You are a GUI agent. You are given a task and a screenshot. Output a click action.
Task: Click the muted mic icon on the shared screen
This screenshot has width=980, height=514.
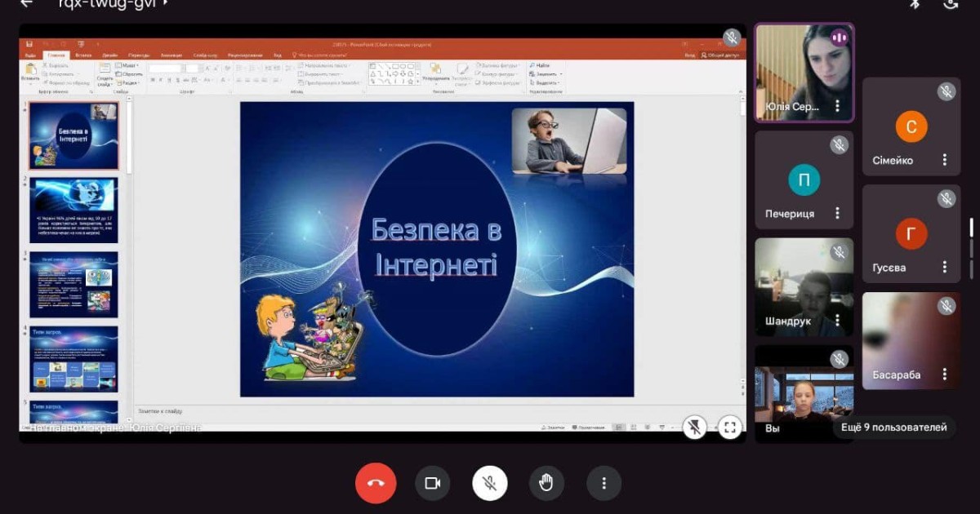(x=732, y=38)
